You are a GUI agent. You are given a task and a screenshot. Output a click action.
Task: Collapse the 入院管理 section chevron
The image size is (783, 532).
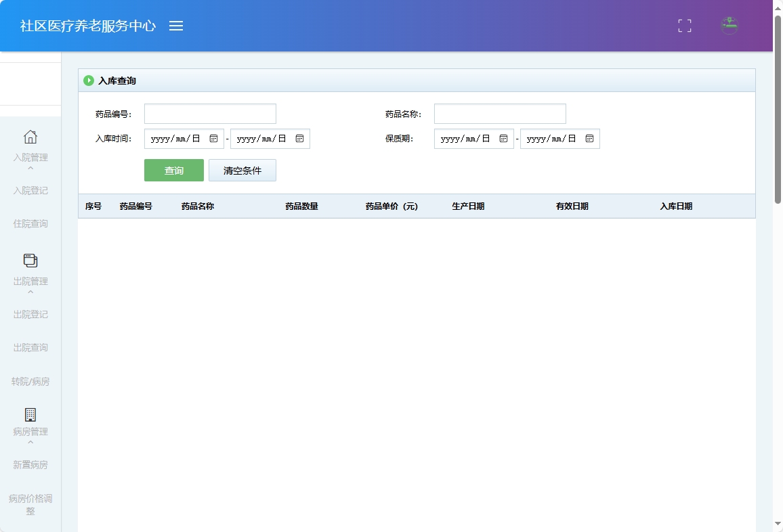point(30,168)
